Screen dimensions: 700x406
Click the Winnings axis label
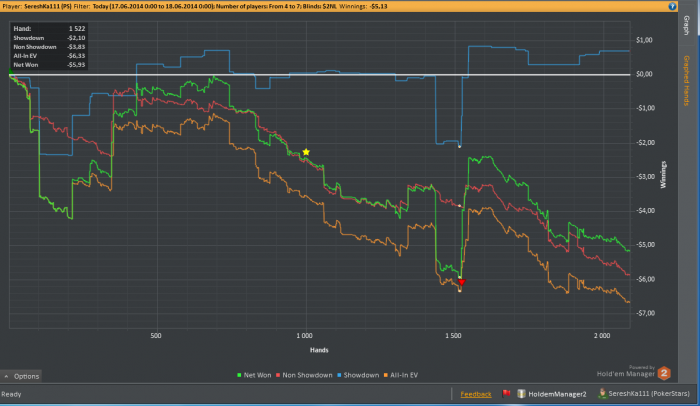663,175
